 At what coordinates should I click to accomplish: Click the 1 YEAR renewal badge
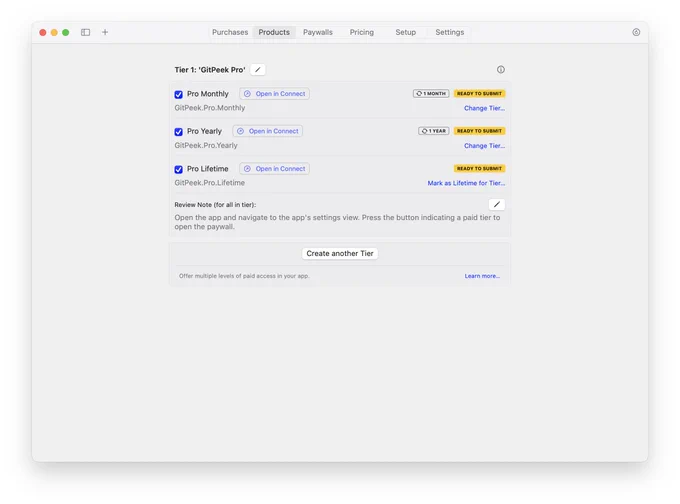(434, 131)
